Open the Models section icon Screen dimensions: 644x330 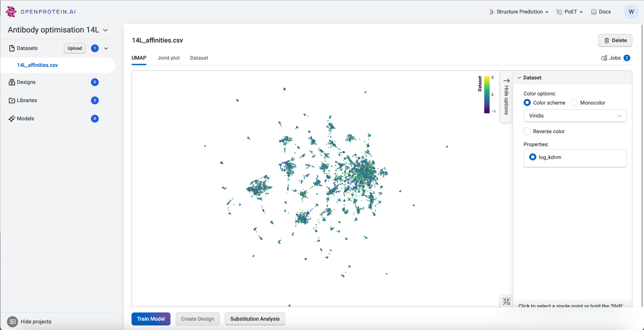click(x=12, y=119)
